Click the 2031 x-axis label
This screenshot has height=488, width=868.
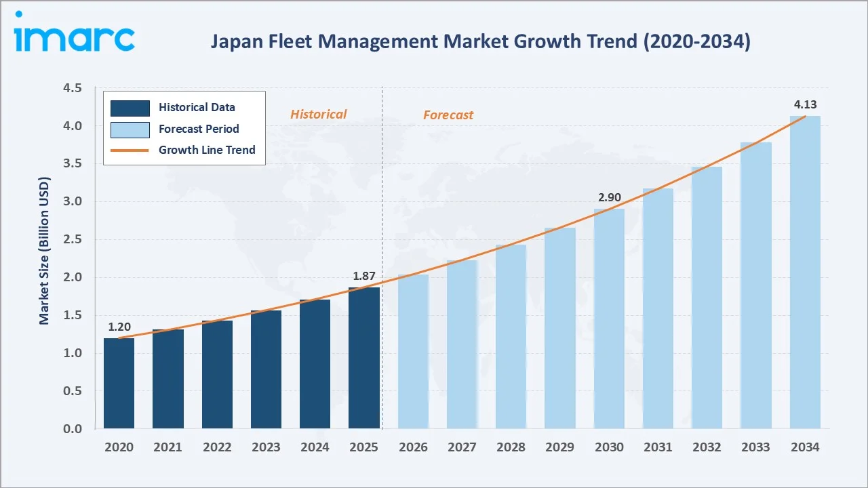pos(658,447)
